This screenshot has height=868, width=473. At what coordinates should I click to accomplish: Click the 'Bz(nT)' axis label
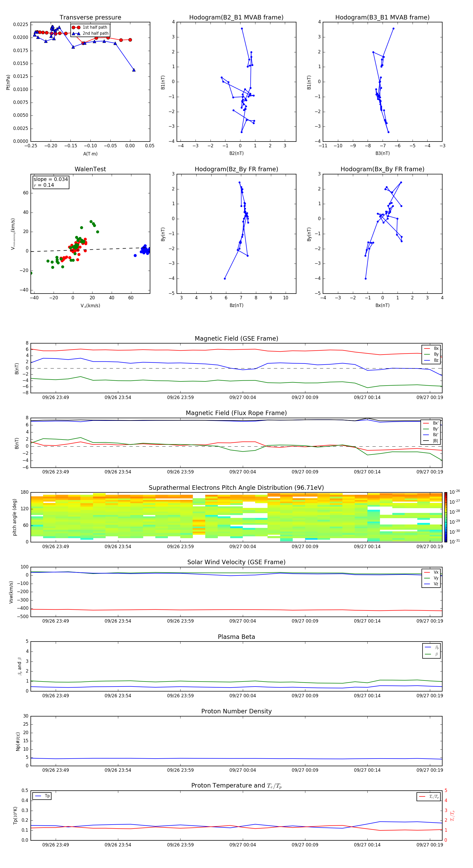(x=236, y=305)
